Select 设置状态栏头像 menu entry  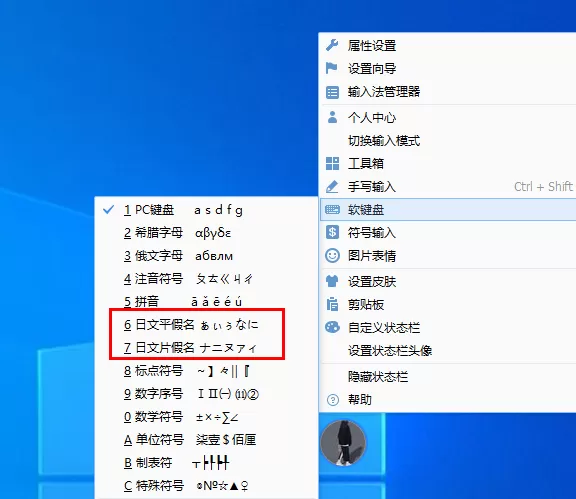(447, 351)
